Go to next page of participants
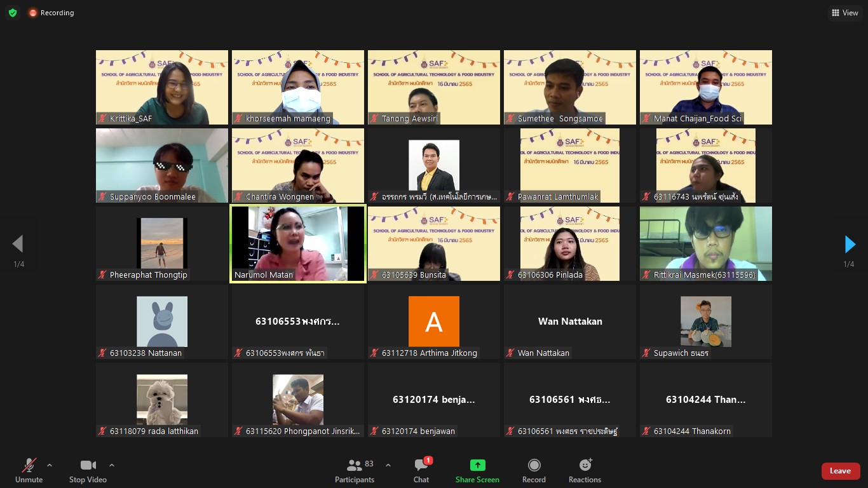Screen dimensions: 868x488 click(850, 244)
